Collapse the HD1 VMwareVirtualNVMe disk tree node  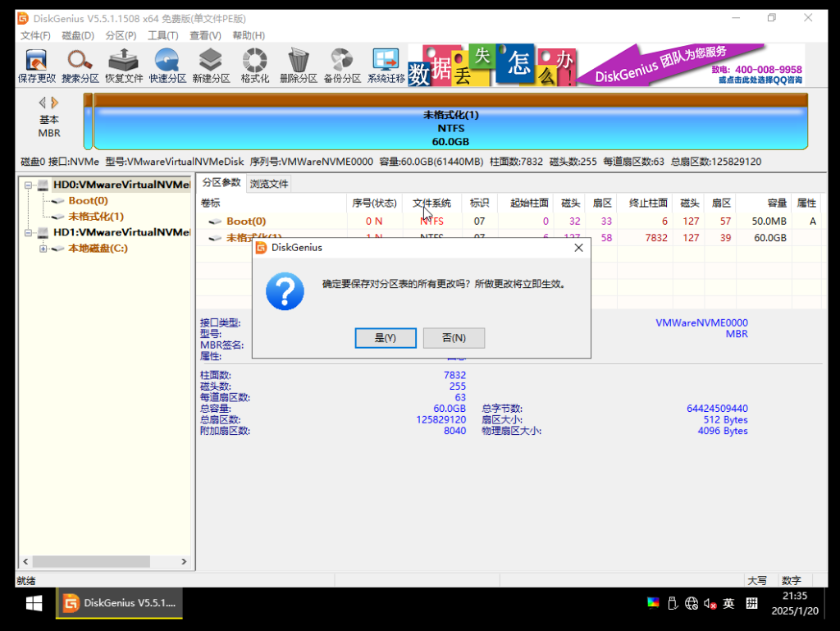[28, 233]
